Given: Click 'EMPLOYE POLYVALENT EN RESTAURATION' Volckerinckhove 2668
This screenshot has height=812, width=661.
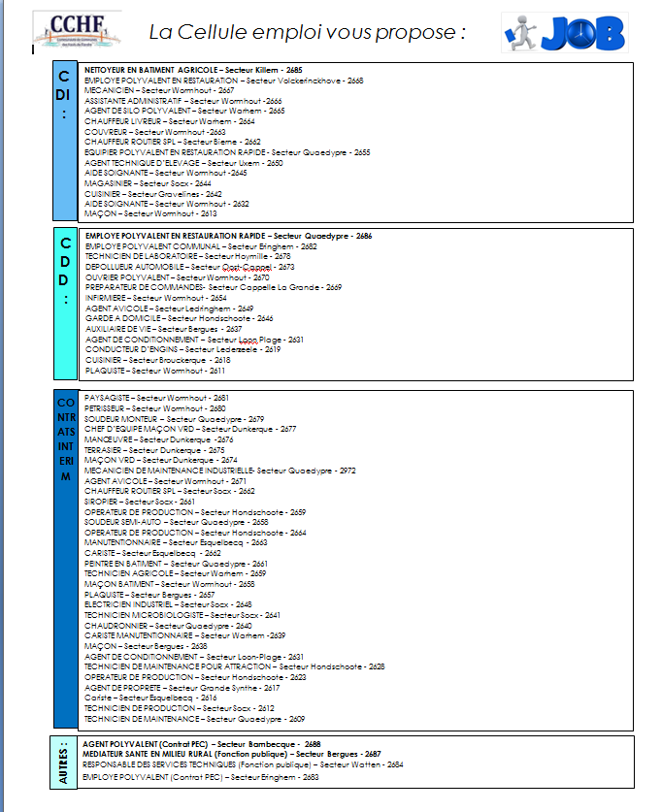Looking at the screenshot, I should click(x=224, y=81).
